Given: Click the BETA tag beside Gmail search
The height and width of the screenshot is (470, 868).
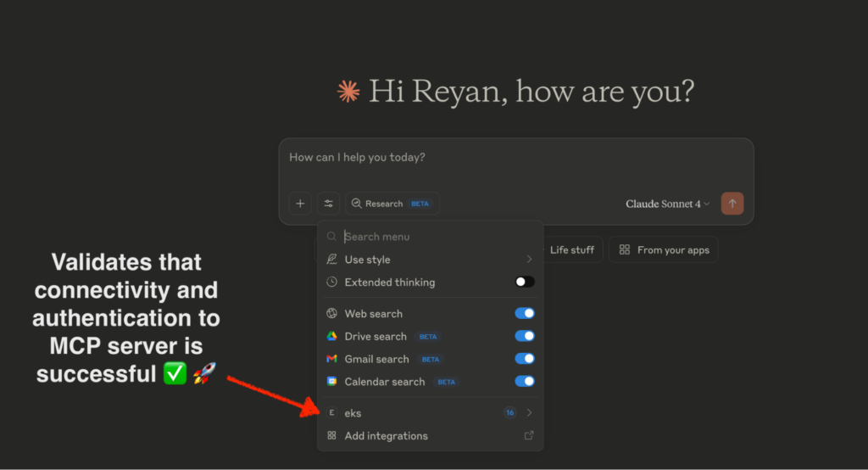Looking at the screenshot, I should pos(430,359).
